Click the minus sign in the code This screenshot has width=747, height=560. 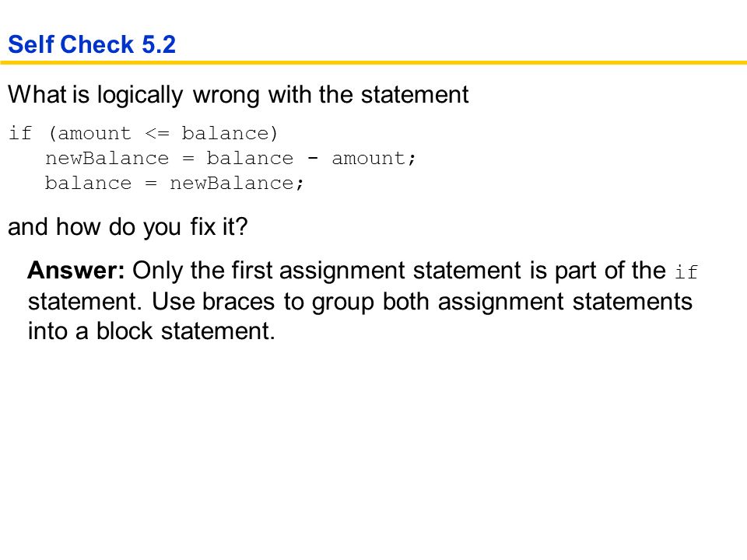click(x=313, y=158)
